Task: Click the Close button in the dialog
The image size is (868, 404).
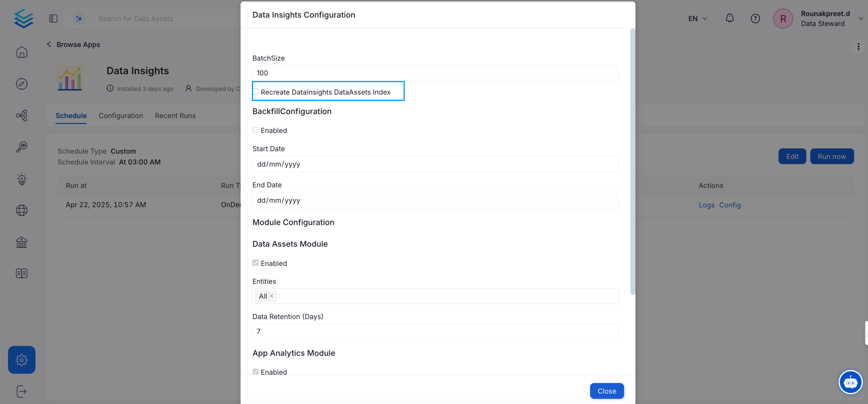Action: pos(607,391)
